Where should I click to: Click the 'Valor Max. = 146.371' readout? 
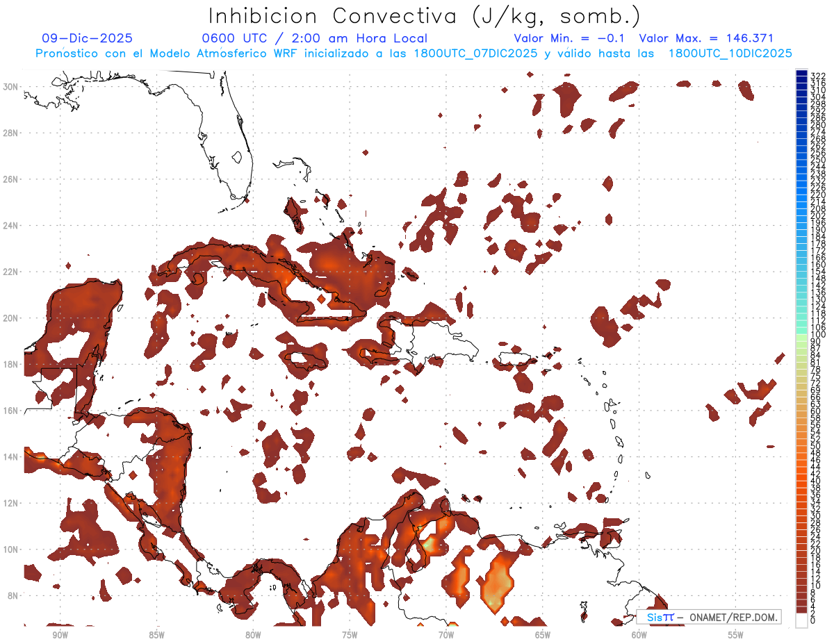click(706, 39)
